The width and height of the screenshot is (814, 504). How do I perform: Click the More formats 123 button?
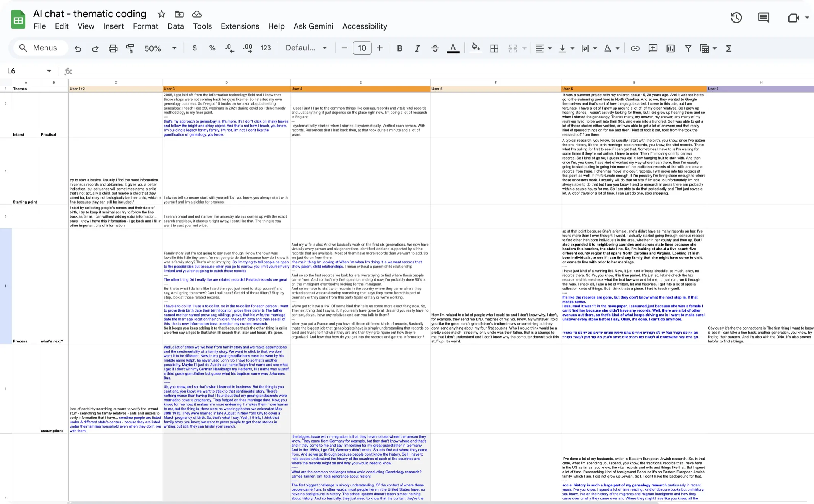click(266, 48)
